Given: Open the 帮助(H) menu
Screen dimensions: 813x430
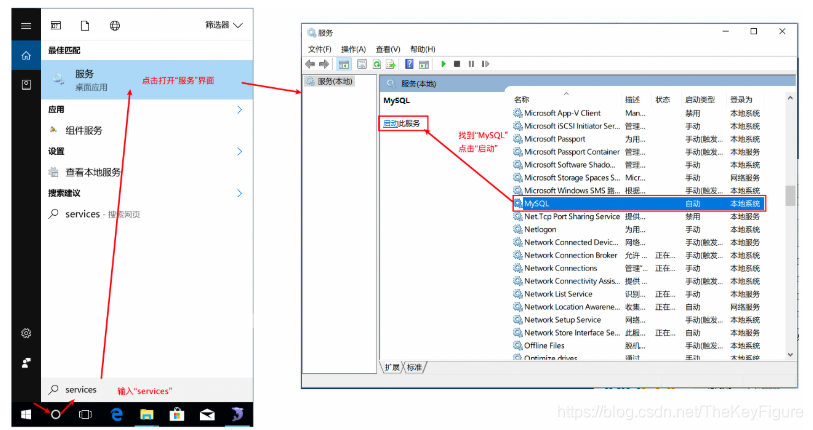Looking at the screenshot, I should click(x=423, y=49).
